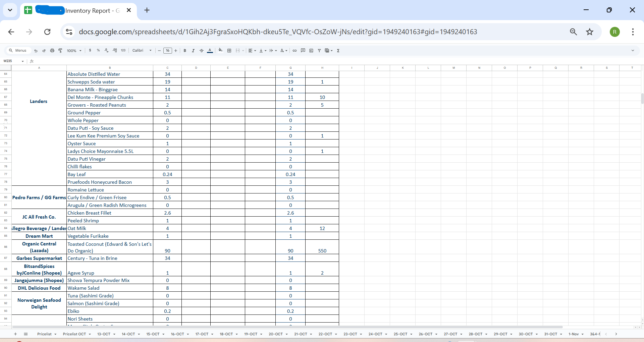Search the Menus box
Screen dimensions: 644x342
18,51
